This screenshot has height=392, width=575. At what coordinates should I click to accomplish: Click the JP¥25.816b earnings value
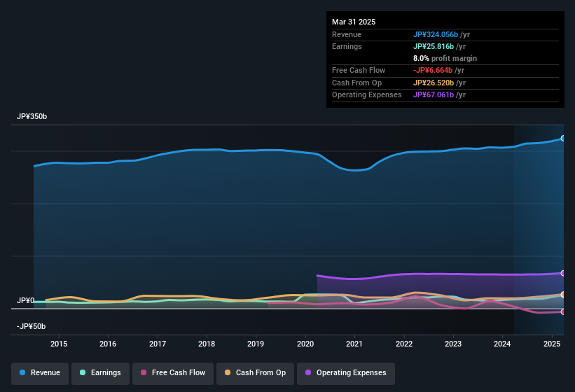click(434, 46)
